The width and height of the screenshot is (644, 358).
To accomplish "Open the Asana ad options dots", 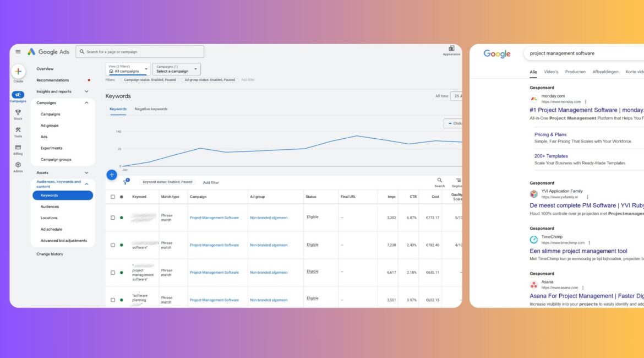I will click(583, 288).
